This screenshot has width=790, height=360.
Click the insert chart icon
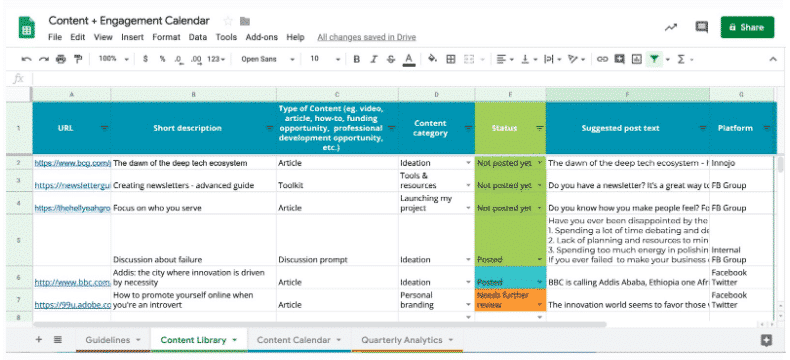point(637,59)
